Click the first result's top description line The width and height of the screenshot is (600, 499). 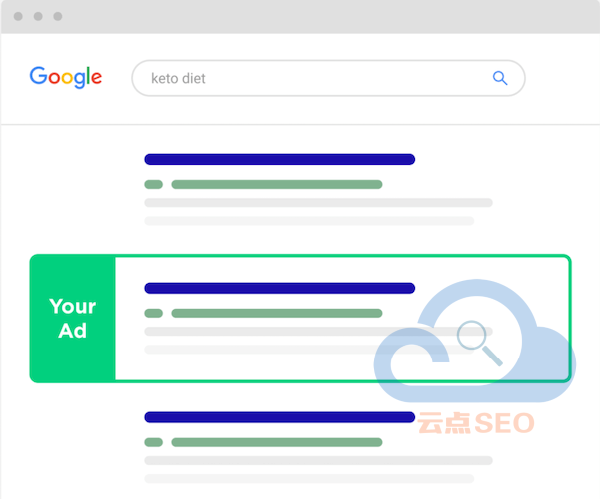[318, 203]
